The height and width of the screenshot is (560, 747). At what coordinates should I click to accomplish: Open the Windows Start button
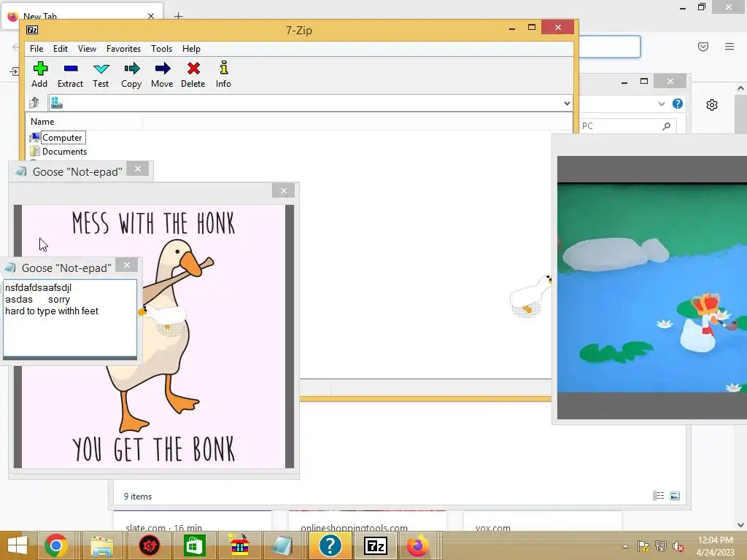click(18, 545)
